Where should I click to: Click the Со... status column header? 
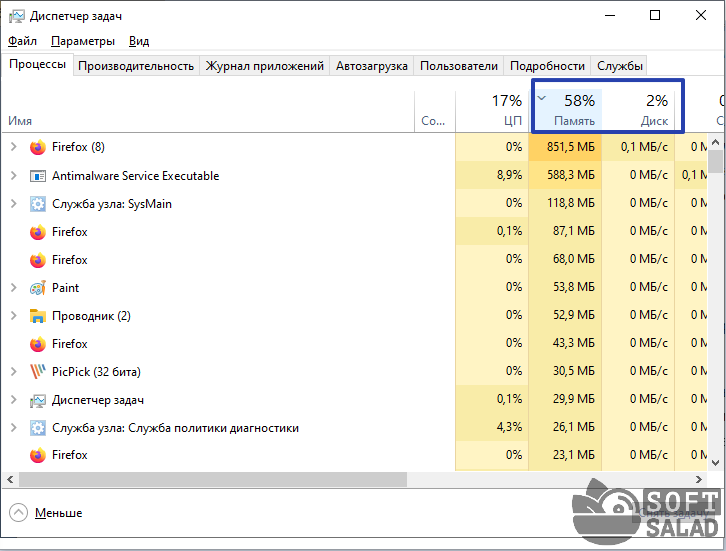435,112
